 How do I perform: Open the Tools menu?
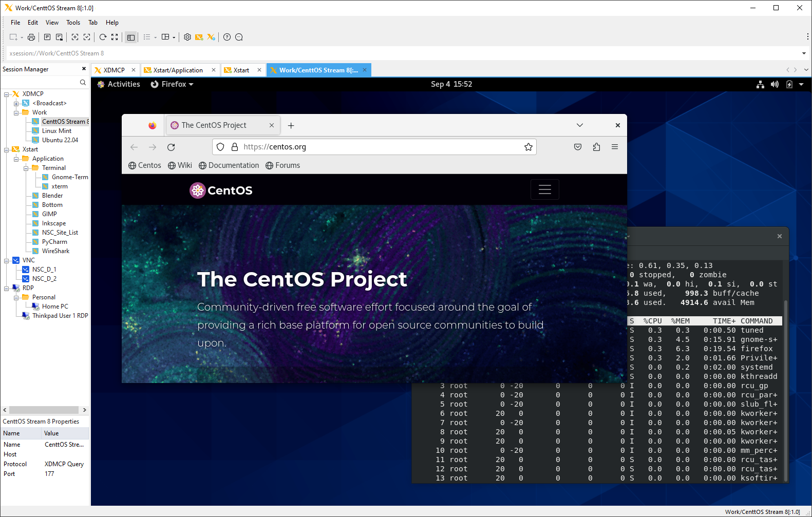click(x=73, y=23)
